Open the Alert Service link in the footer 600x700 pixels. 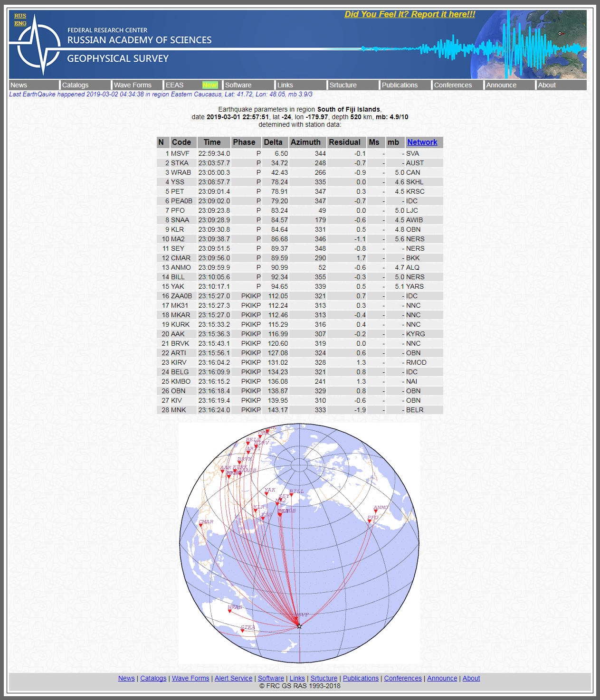pos(233,678)
